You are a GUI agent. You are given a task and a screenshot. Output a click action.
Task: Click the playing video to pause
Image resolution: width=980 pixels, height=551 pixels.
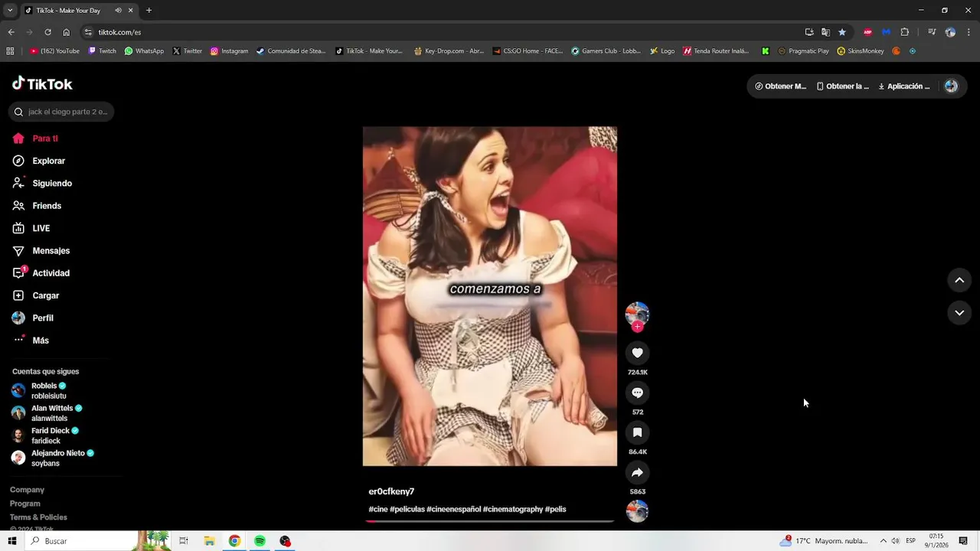click(x=490, y=296)
